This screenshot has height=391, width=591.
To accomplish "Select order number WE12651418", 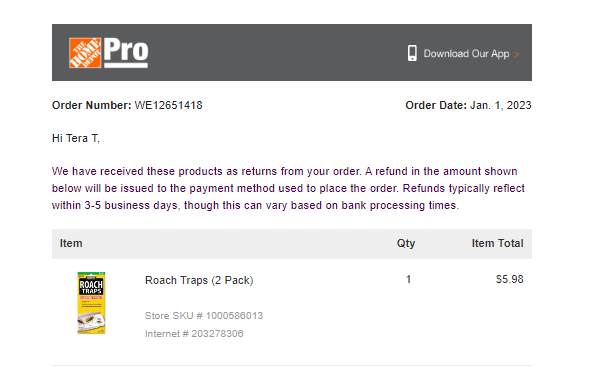I will click(x=168, y=105).
